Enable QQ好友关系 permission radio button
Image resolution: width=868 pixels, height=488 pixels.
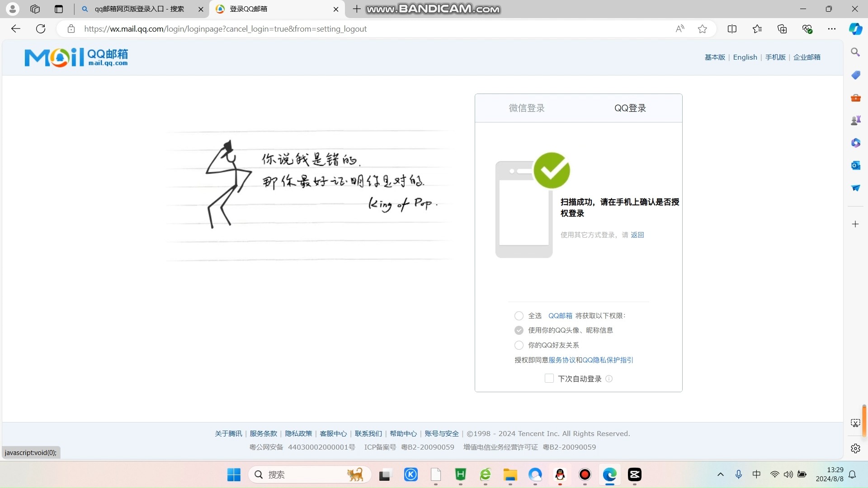(519, 344)
